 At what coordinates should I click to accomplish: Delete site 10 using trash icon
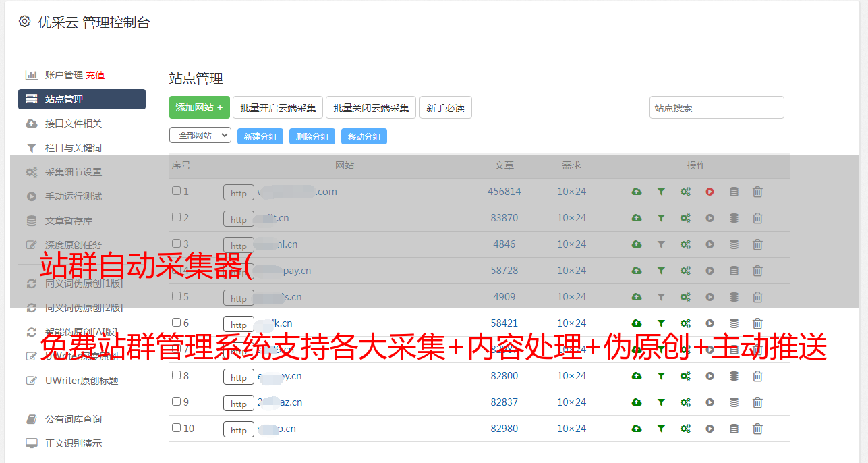[757, 429]
